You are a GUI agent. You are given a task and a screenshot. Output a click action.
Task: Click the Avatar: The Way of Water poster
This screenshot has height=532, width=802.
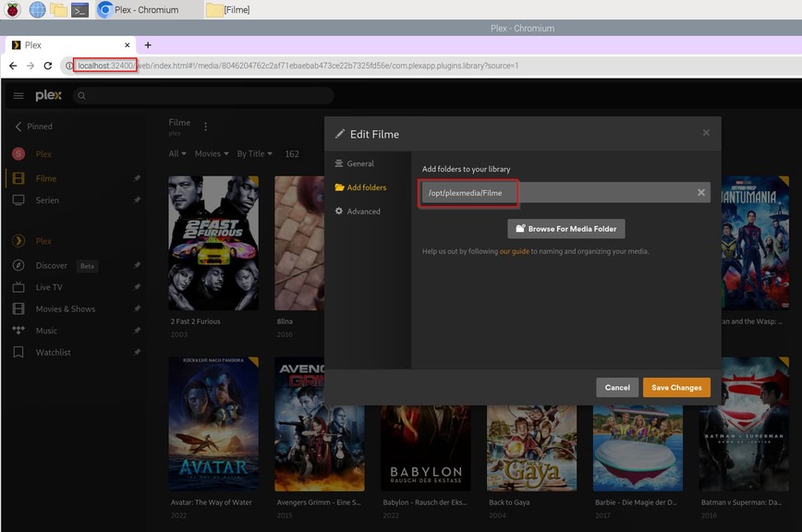[x=213, y=423]
